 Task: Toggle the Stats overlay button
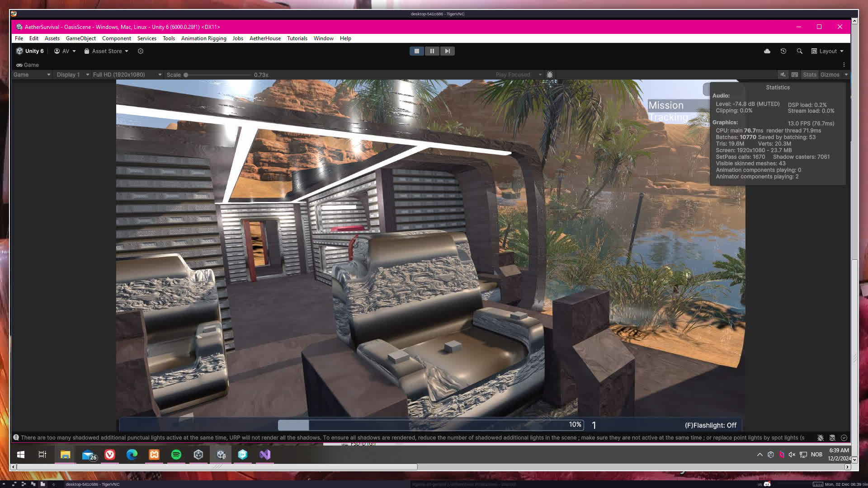(810, 75)
